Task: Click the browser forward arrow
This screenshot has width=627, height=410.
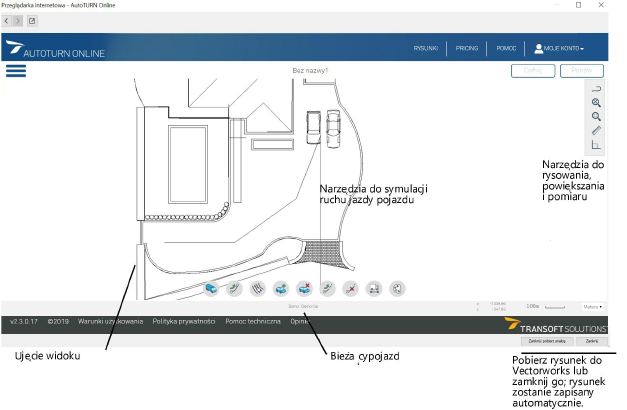Action: pyautogui.click(x=18, y=21)
